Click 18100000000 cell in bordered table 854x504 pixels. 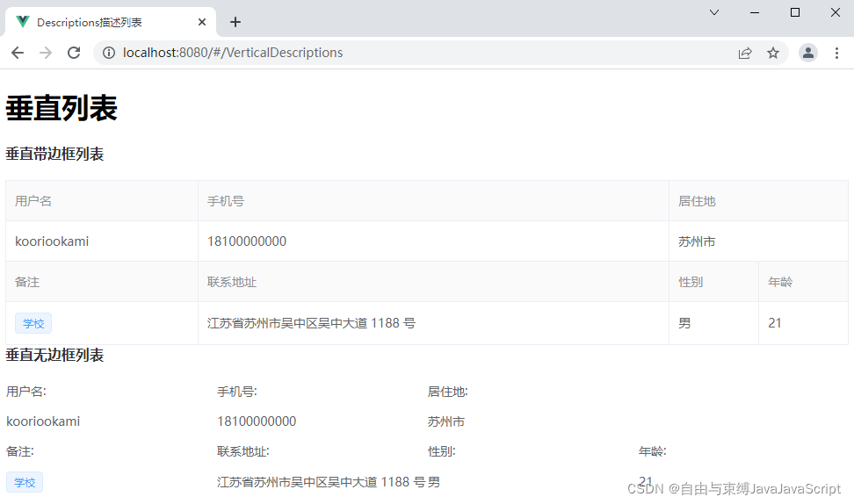click(x=433, y=241)
